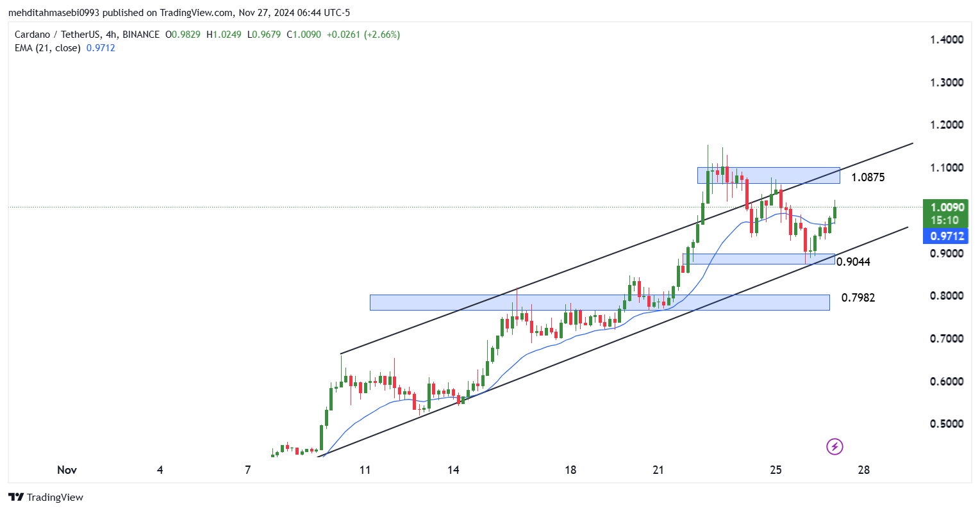Click the 0.5000 price axis label
Screen dimensions: 980x511
click(947, 424)
